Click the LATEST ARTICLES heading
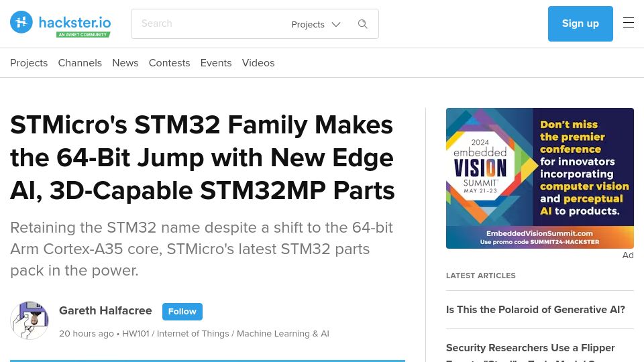Viewport: 644px width, 362px height. (480, 276)
